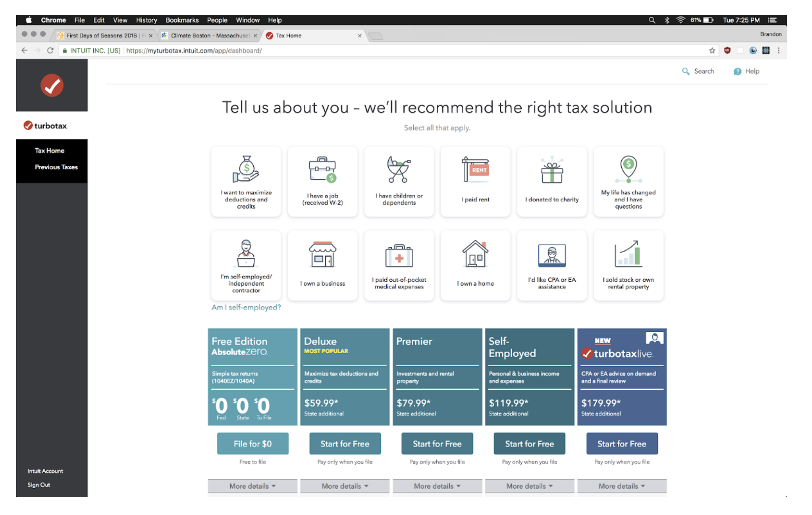Expand More details under Free Edition

tap(252, 486)
